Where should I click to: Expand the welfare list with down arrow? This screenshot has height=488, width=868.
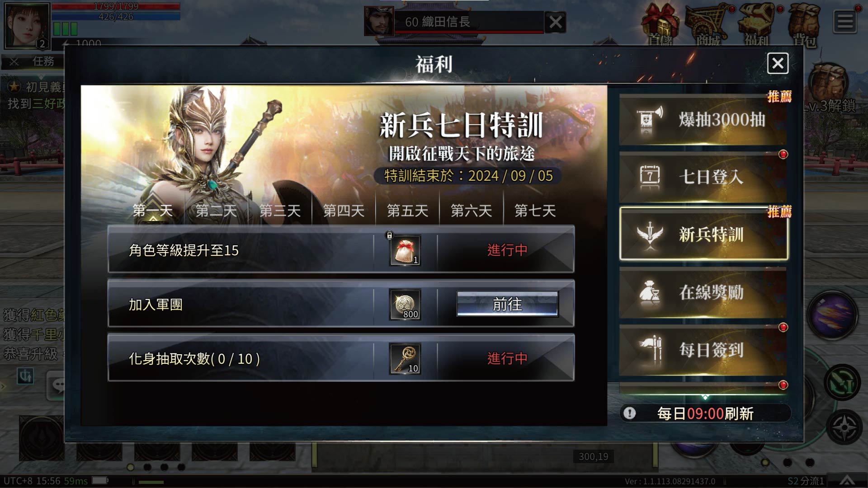click(x=705, y=397)
